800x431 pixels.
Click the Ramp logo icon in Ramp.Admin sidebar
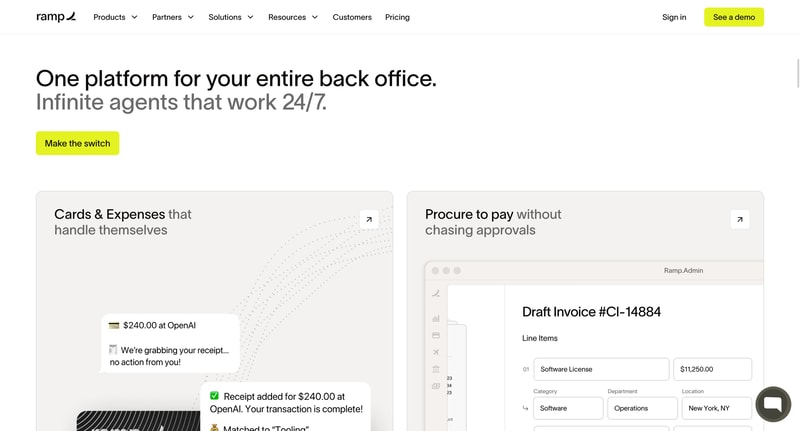pos(436,293)
